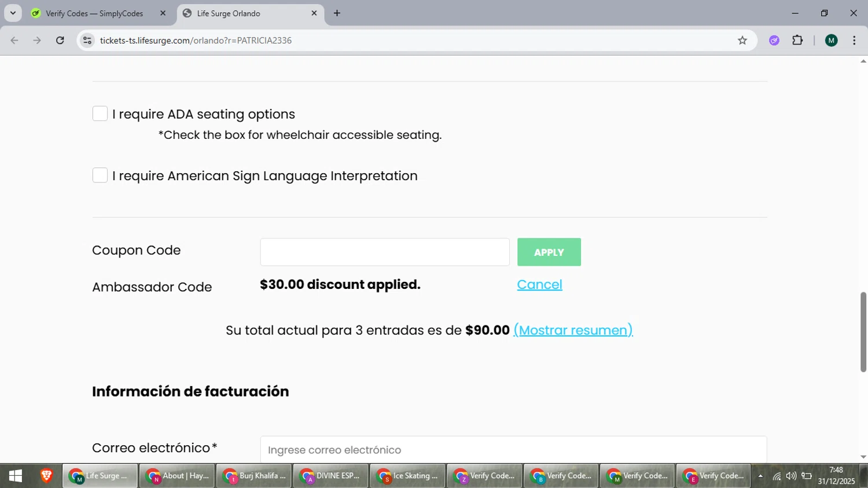Click the page vertical scrollbar thumb

(863, 332)
